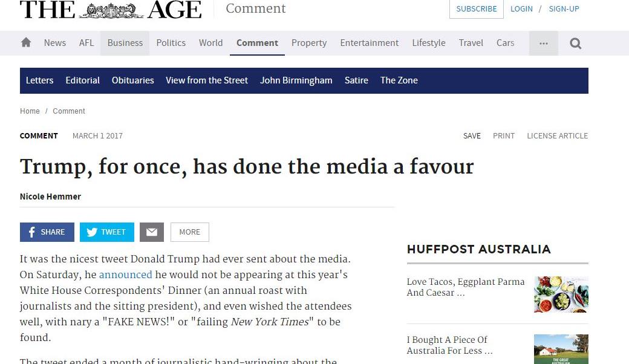The width and height of the screenshot is (629, 364).
Task: Open the Satire section
Action: click(356, 80)
